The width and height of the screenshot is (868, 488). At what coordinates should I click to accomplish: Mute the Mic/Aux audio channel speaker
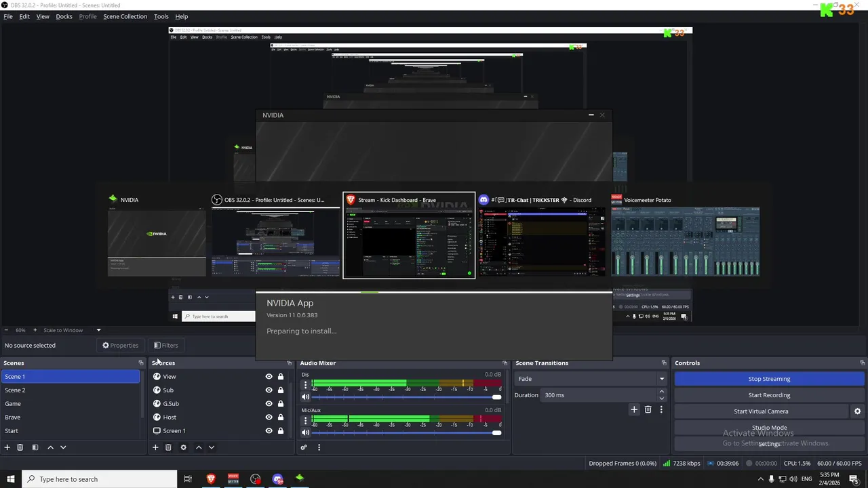[305, 432]
